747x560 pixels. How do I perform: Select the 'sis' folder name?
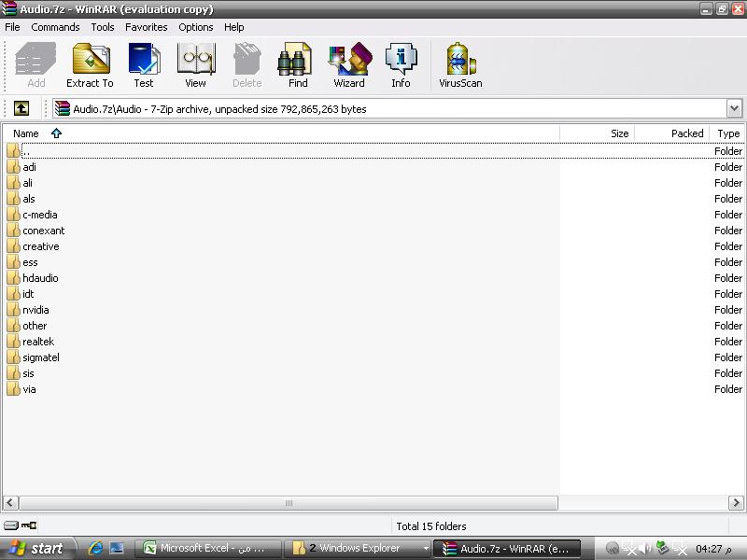(28, 373)
